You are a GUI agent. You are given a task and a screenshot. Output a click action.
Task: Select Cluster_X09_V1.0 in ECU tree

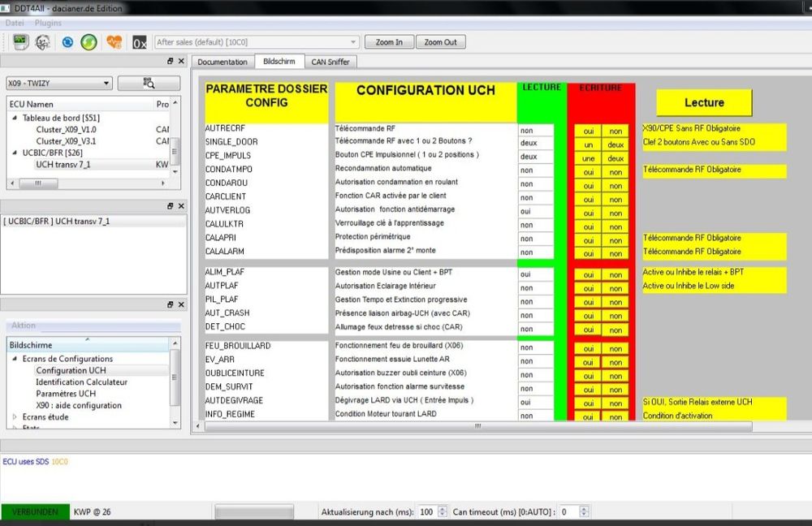pos(66,129)
